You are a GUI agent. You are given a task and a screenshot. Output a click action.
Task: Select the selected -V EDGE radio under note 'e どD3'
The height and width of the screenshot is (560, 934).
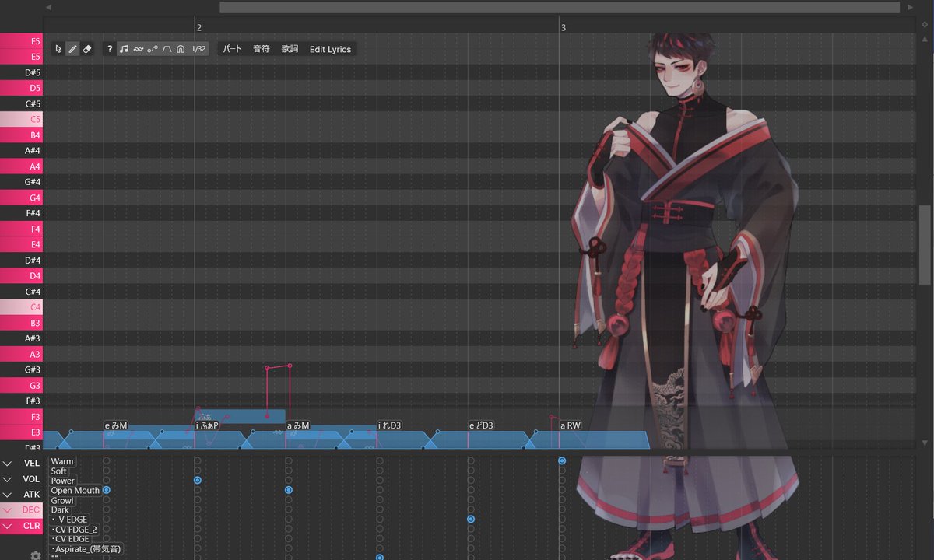tap(471, 519)
